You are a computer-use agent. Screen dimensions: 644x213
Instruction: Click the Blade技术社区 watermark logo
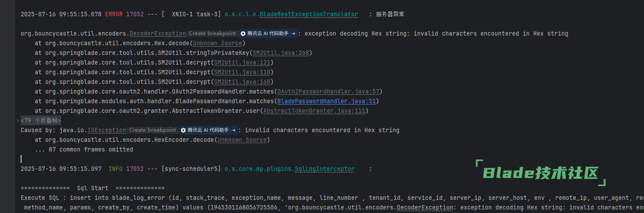(541, 173)
